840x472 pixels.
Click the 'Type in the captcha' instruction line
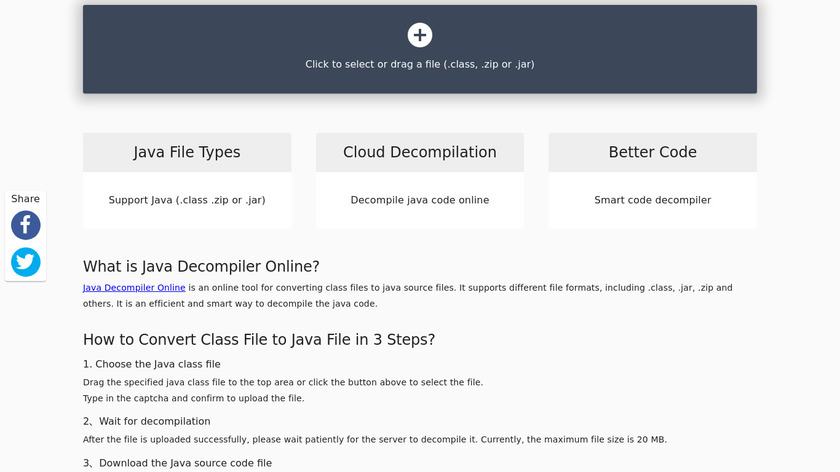click(x=193, y=398)
